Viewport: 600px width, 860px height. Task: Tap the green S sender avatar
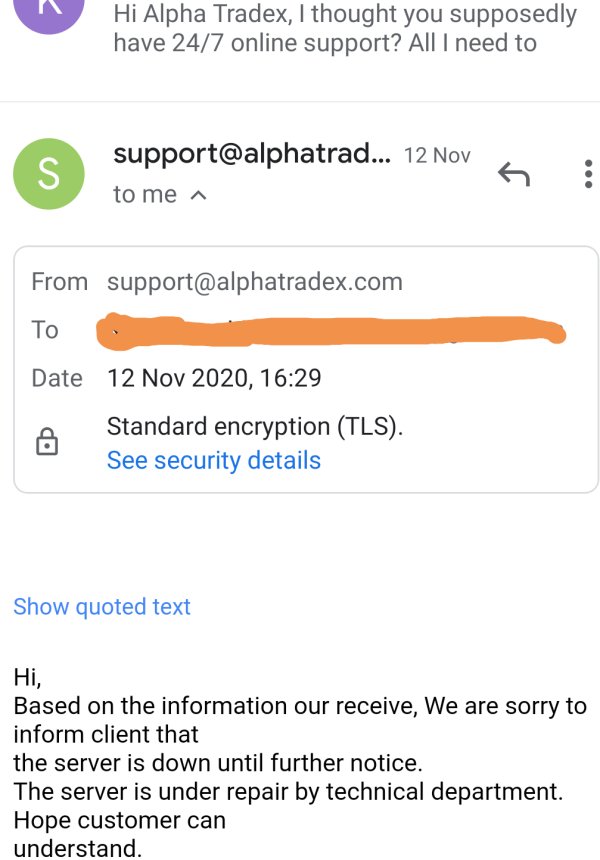click(49, 174)
